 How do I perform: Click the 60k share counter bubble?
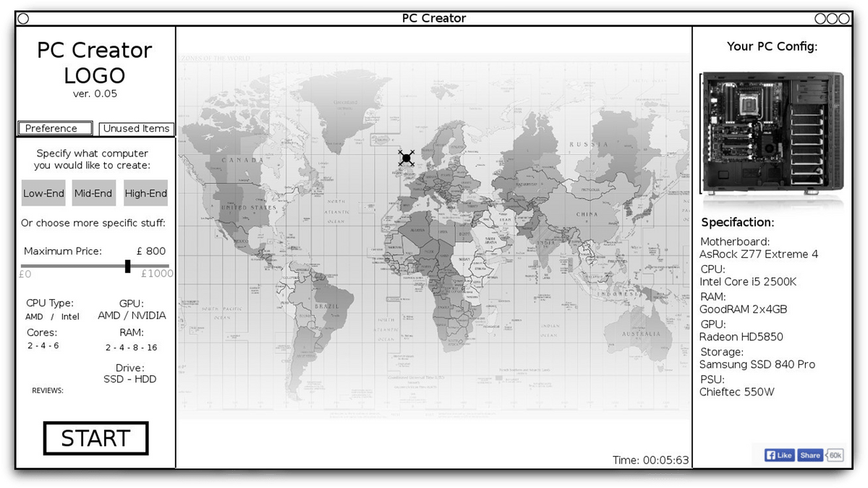(x=835, y=455)
